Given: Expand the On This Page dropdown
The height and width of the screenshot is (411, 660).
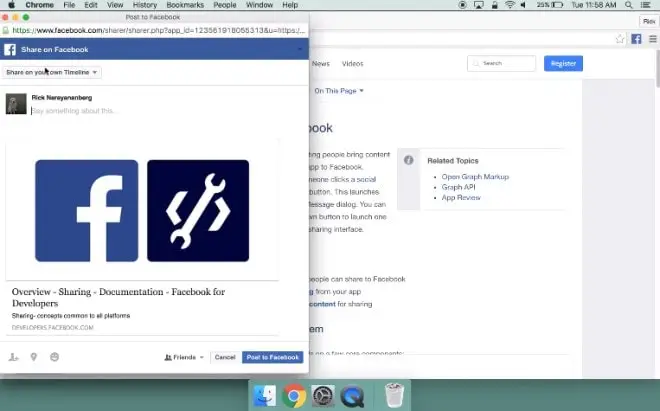Looking at the screenshot, I should (339, 91).
